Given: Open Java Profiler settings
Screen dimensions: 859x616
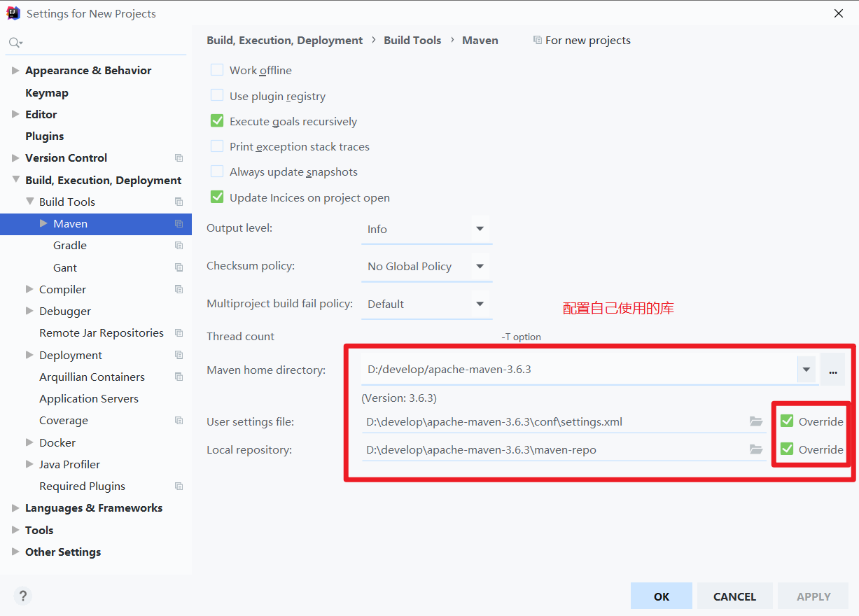Looking at the screenshot, I should [x=69, y=465].
